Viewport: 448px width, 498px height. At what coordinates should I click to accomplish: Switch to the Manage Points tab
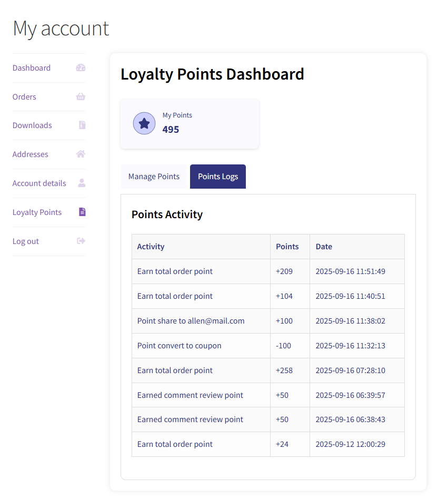pos(154,177)
